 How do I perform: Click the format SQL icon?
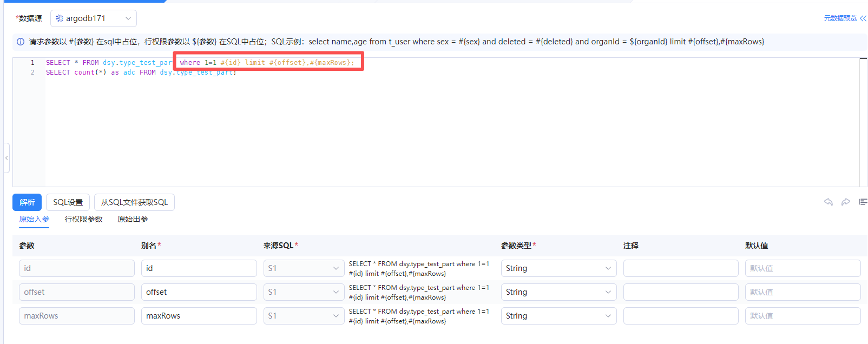863,202
